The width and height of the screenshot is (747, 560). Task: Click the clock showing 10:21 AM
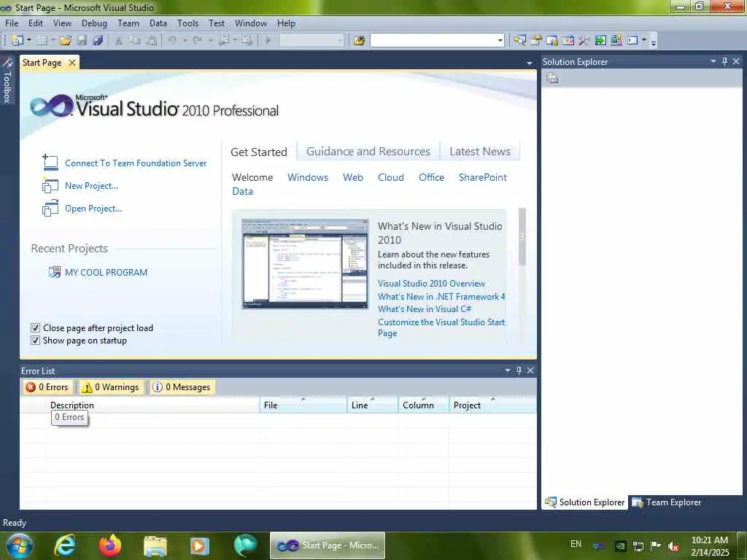pyautogui.click(x=709, y=540)
